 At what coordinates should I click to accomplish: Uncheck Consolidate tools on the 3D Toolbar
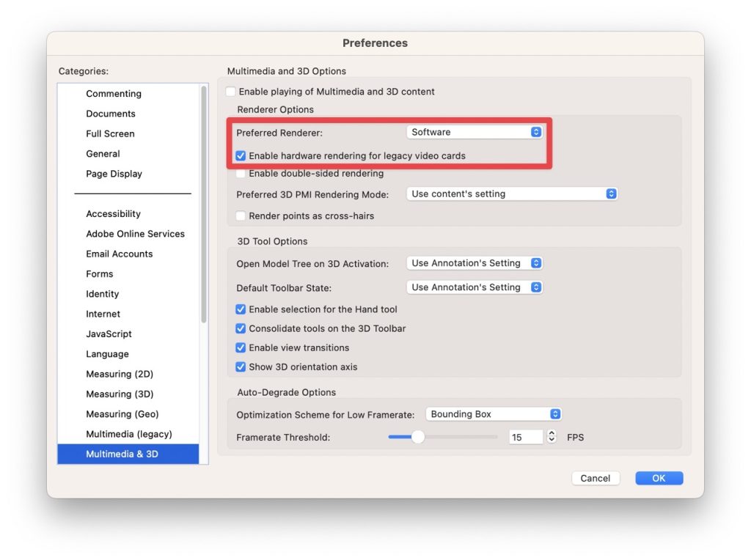pyautogui.click(x=241, y=328)
